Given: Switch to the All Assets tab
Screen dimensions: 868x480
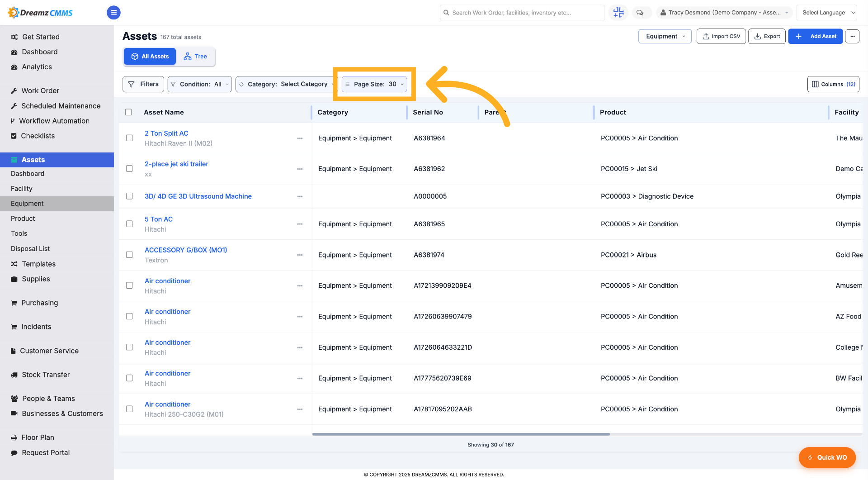Looking at the screenshot, I should [150, 57].
